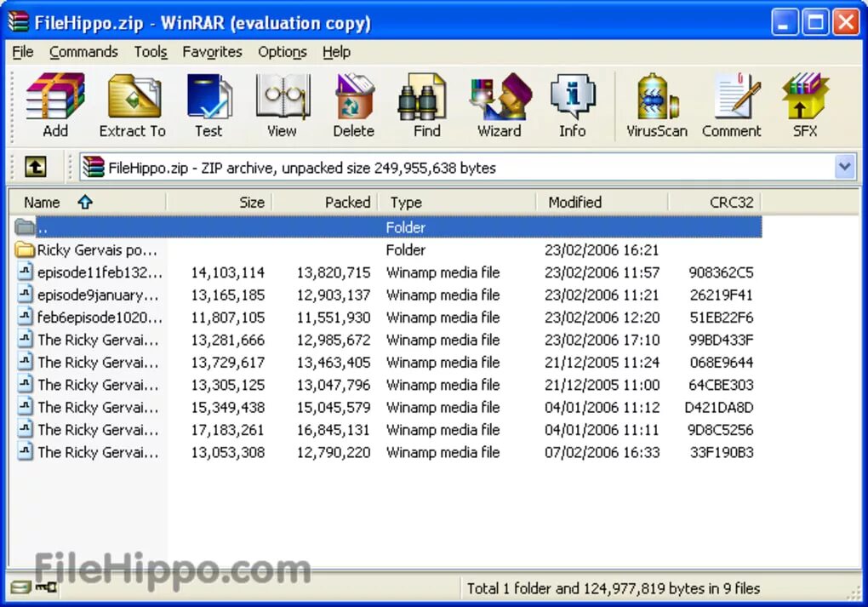
Task: Sort by the Modified column header
Action: 602,202
